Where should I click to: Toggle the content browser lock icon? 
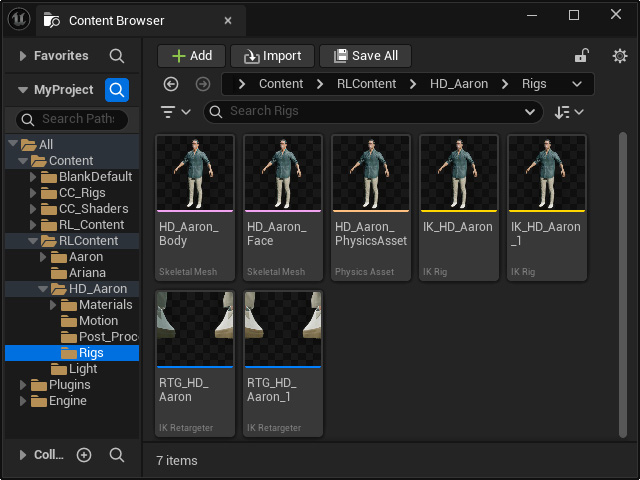pos(582,56)
